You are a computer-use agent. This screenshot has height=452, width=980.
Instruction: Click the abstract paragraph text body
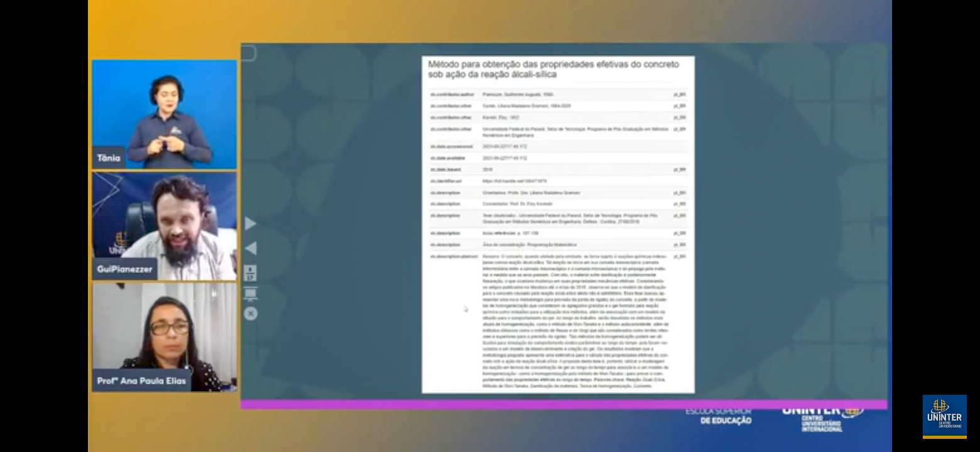[575, 320]
